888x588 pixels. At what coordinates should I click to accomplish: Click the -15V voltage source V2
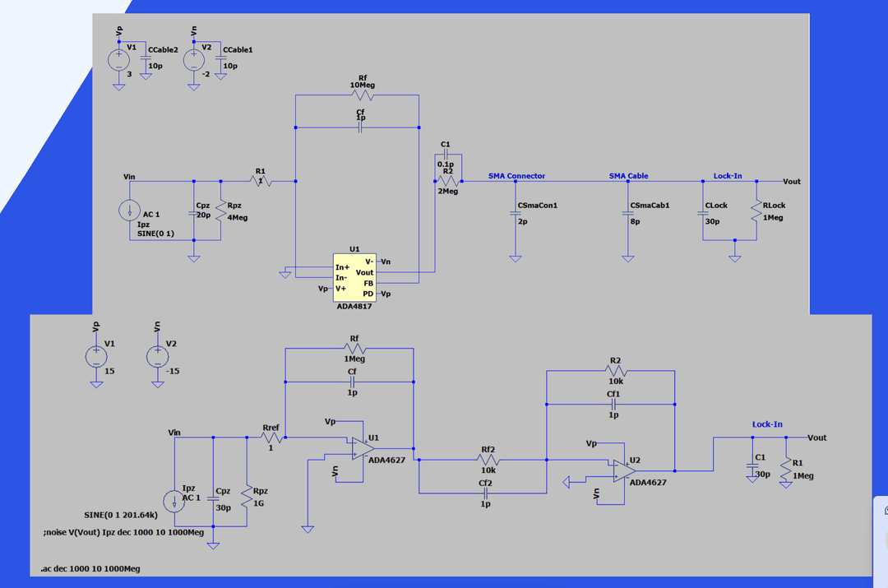(157, 356)
